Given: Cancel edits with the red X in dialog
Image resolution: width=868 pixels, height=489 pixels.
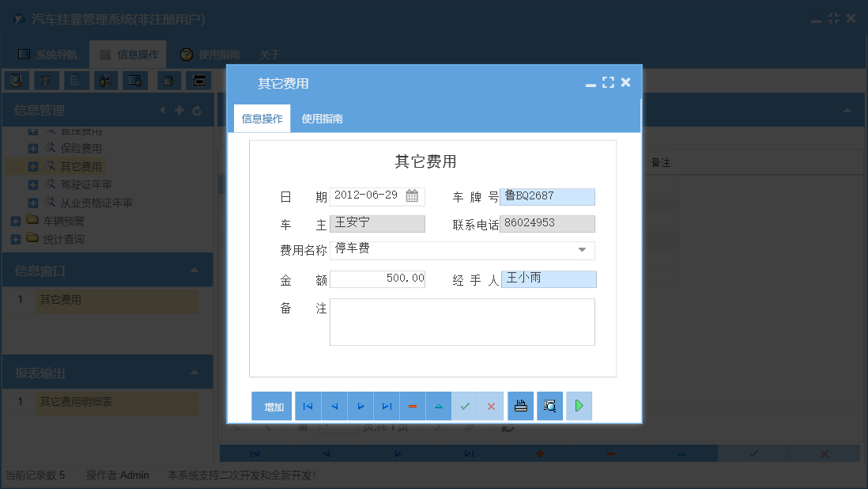Looking at the screenshot, I should click(491, 405).
